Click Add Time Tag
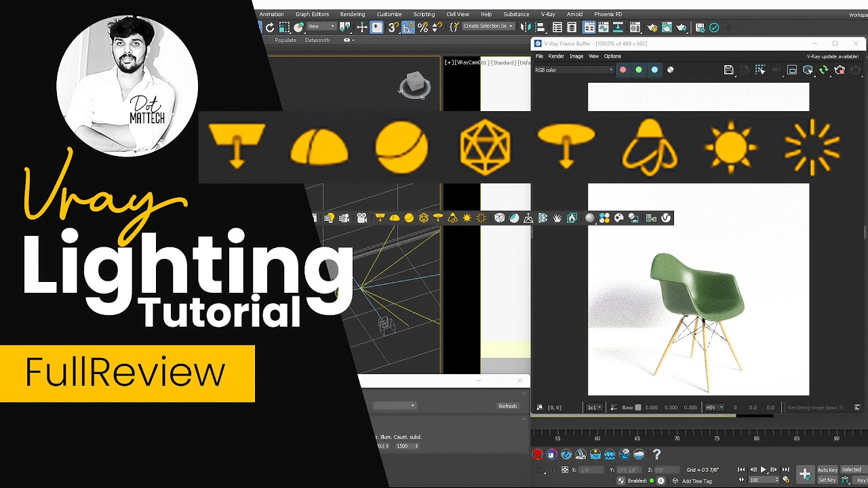The height and width of the screenshot is (488, 868). coord(697,481)
